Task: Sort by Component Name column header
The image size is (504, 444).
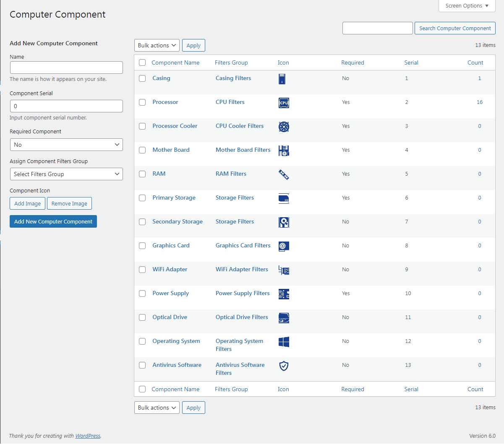Action: click(x=175, y=62)
